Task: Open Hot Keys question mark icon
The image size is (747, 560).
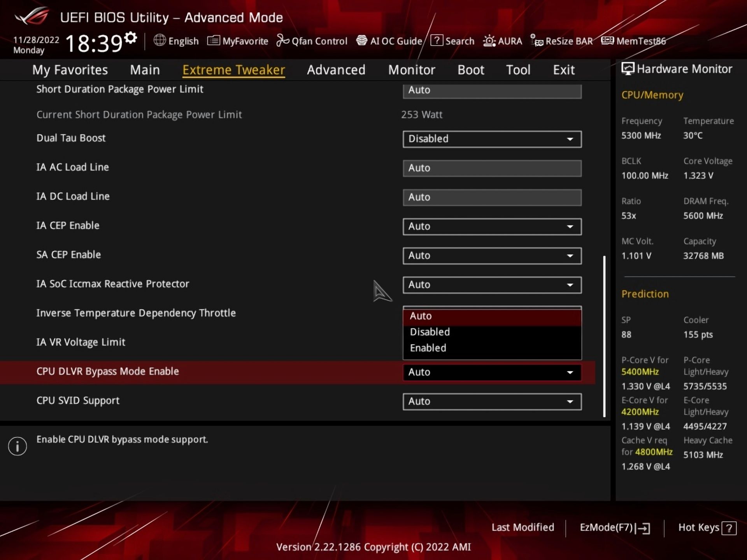Action: (729, 528)
